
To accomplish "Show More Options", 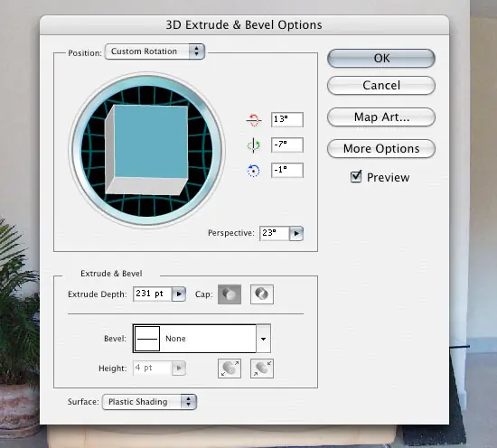I will [381, 149].
